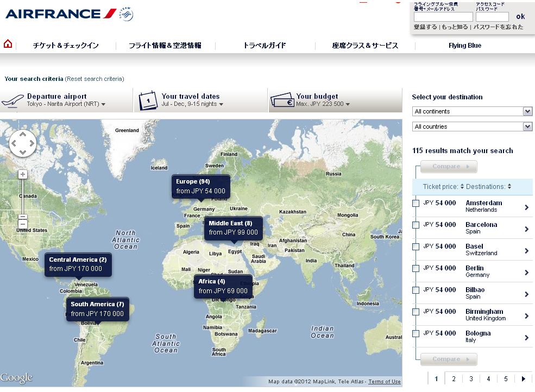Click the budget money icon
The width and height of the screenshot is (535, 392).
tap(282, 100)
